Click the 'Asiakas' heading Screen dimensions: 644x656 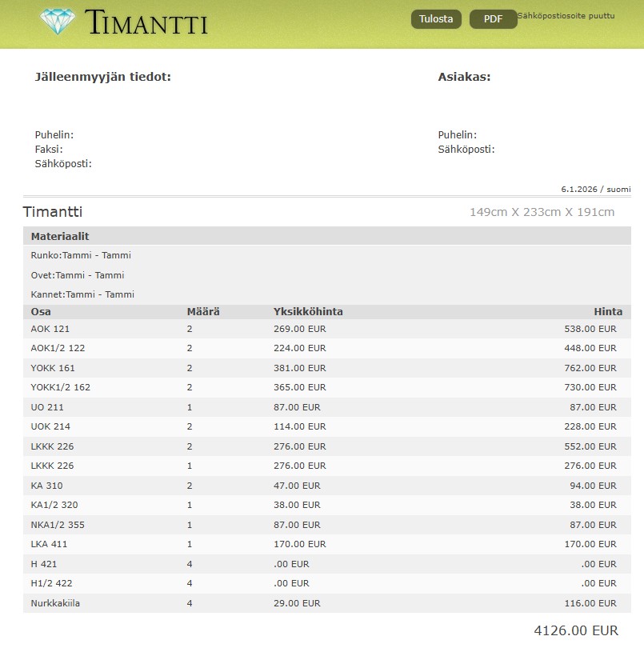[x=464, y=77]
